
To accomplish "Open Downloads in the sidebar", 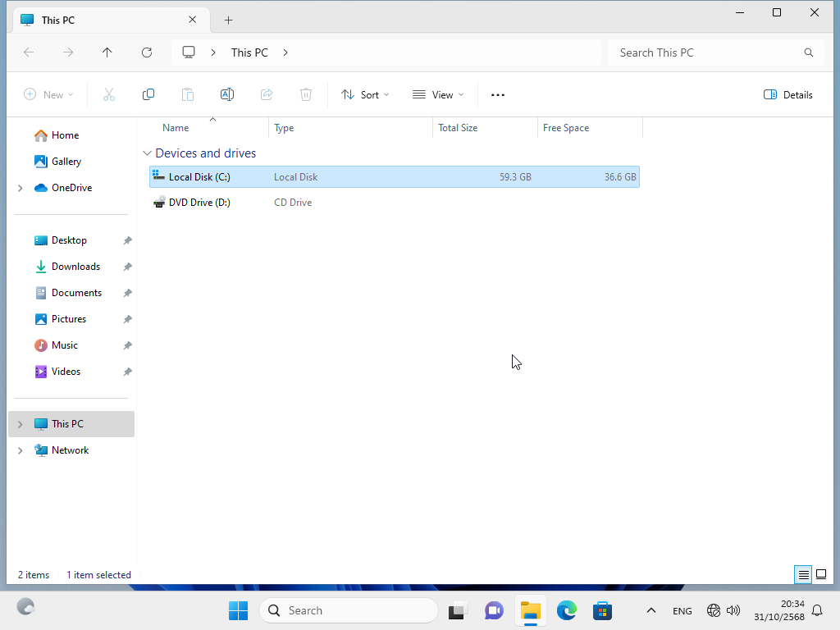I will pyautogui.click(x=75, y=267).
